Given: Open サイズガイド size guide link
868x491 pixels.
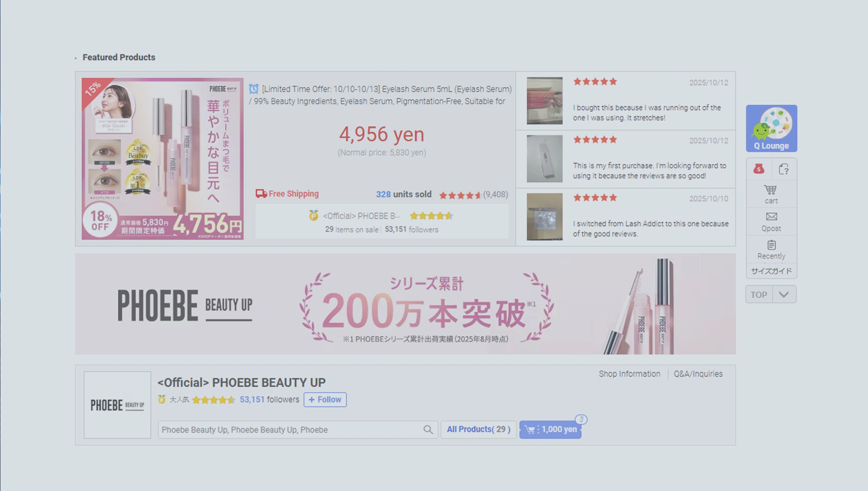Looking at the screenshot, I should coord(771,271).
